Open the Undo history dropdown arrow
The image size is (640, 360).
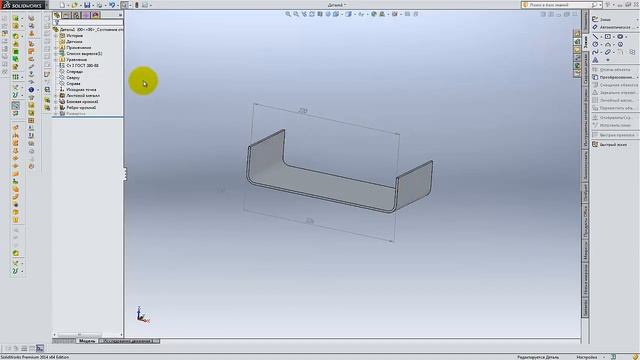click(x=118, y=5)
